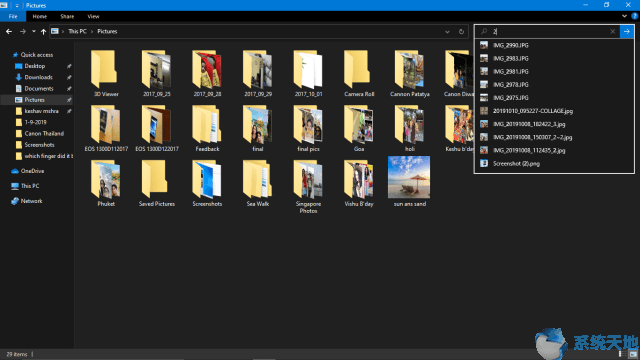Image resolution: width=640 pixels, height=360 pixels.
Task: Open the recent locations dropdown arrow
Action: pyautogui.click(x=33, y=31)
